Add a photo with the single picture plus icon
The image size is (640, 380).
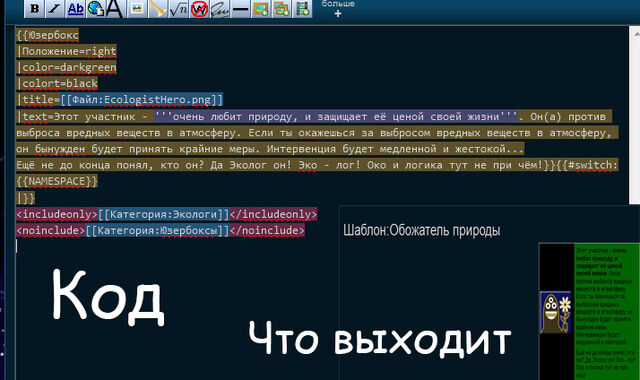coord(261,9)
